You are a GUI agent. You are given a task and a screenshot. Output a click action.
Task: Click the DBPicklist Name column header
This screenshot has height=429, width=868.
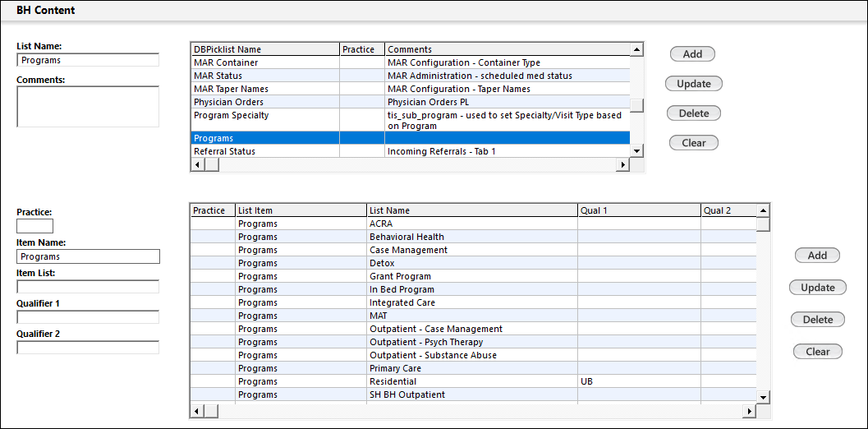pyautogui.click(x=264, y=49)
